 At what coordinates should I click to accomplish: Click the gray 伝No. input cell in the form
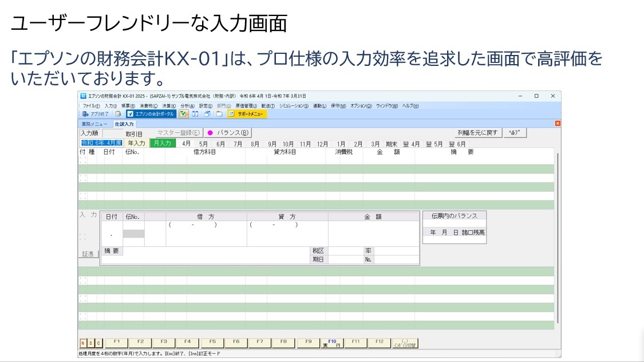coord(133,233)
